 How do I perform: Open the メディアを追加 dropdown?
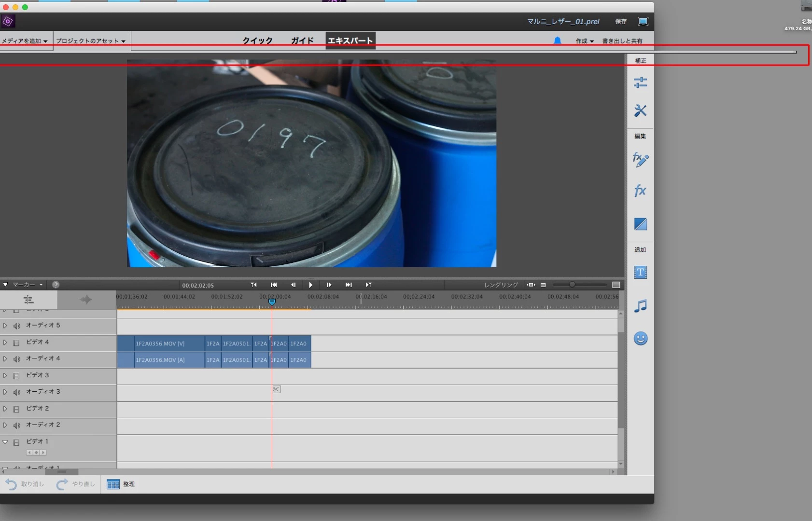click(x=25, y=41)
